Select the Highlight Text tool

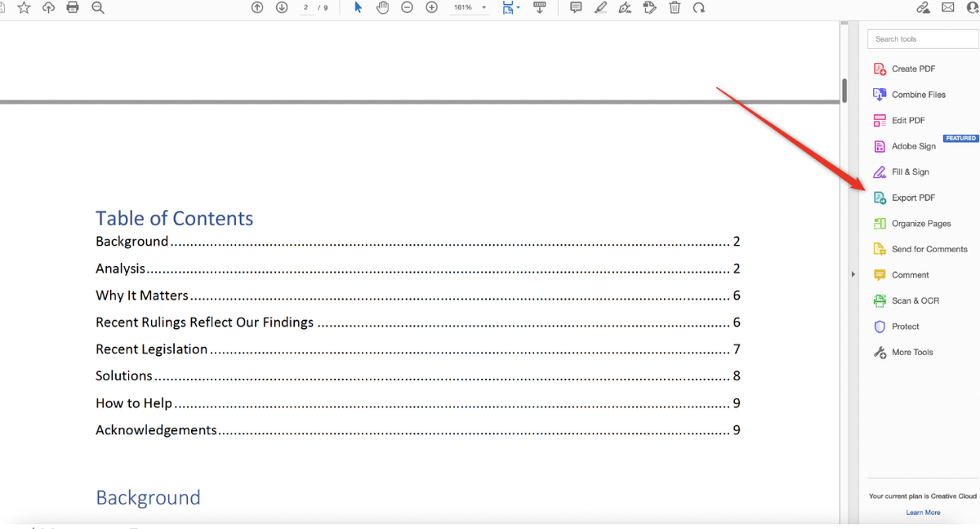click(601, 7)
